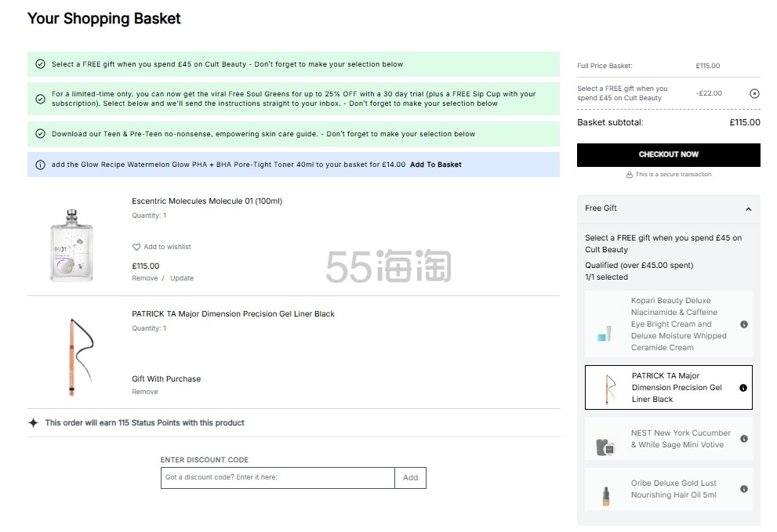Click Basket subtotal £115.00 value
777x532 pixels.
coord(744,122)
